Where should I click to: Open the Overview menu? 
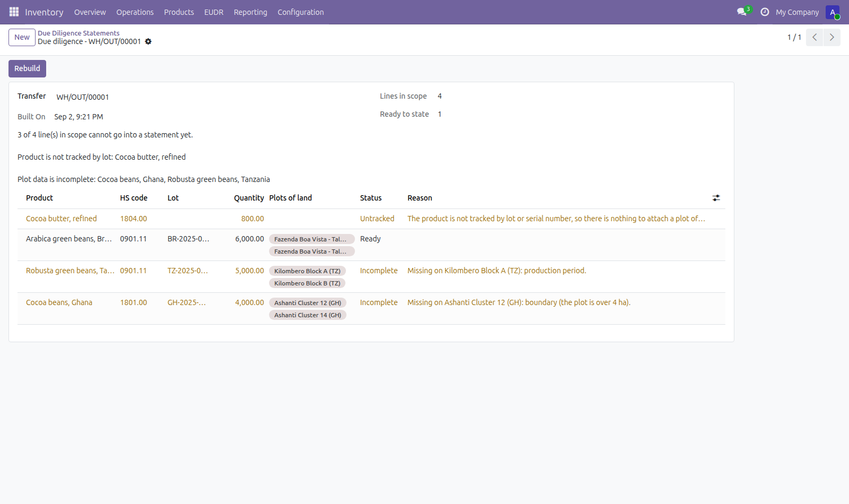(x=90, y=12)
